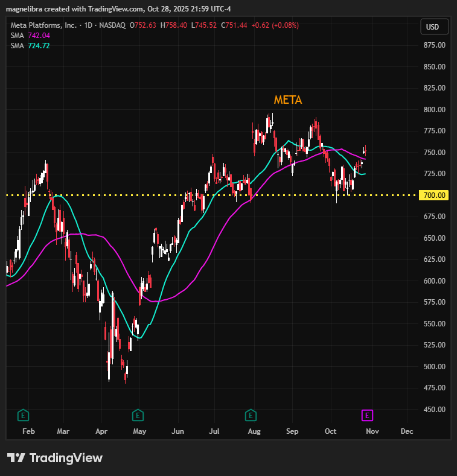
Task: Click the 725.00 price axis label
Action: pos(435,174)
